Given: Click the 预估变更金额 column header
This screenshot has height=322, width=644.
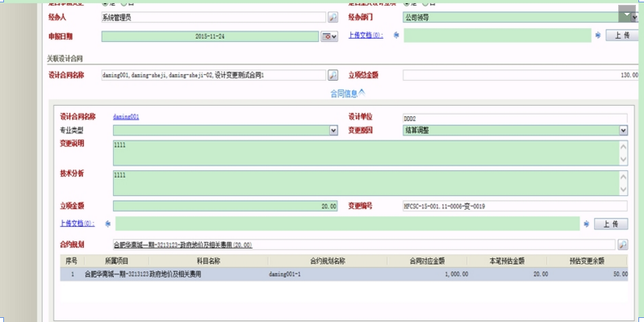Looking at the screenshot, I should 587,261.
